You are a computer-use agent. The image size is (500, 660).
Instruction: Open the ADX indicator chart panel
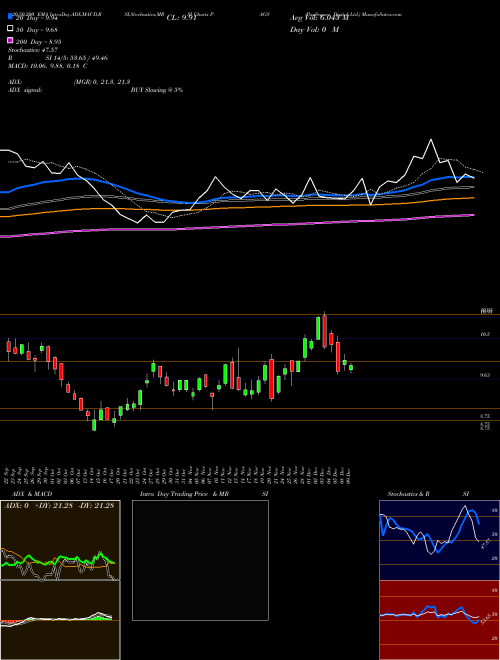pyautogui.click(x=60, y=540)
